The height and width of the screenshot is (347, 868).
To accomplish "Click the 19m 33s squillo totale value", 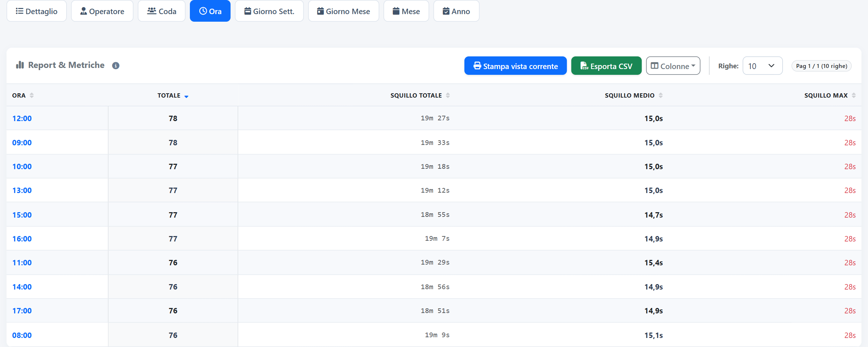I will (435, 143).
